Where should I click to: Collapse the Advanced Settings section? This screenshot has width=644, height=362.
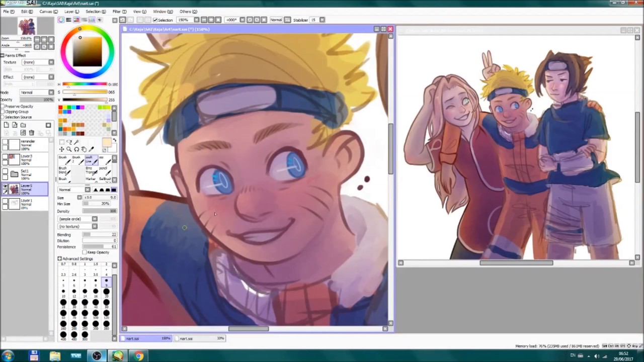59,258
